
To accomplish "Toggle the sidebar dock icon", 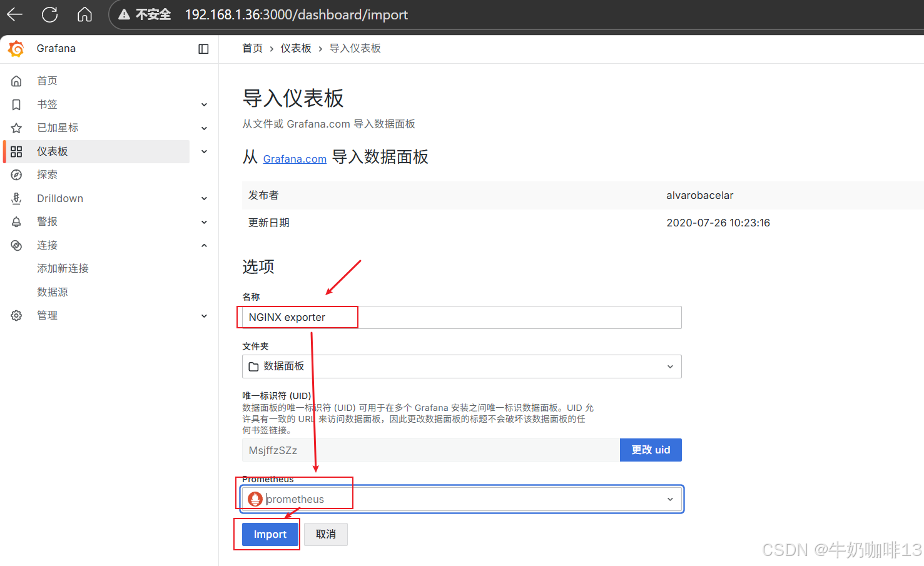I will pyautogui.click(x=203, y=49).
